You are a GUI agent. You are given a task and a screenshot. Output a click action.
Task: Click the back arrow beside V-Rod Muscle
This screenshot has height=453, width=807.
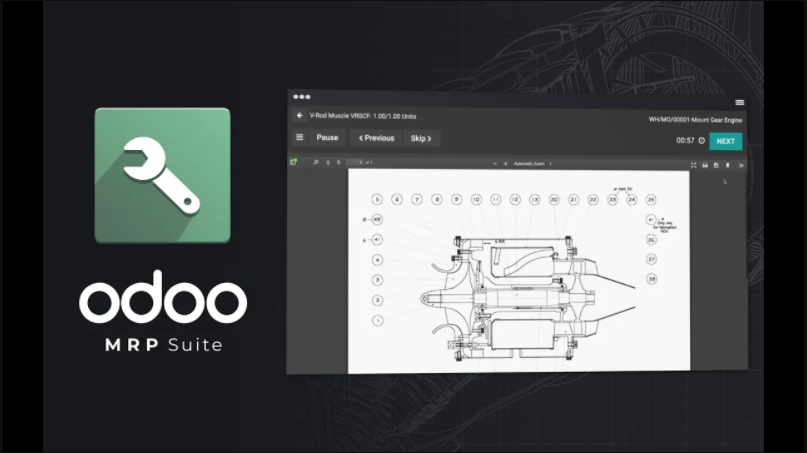click(x=300, y=115)
